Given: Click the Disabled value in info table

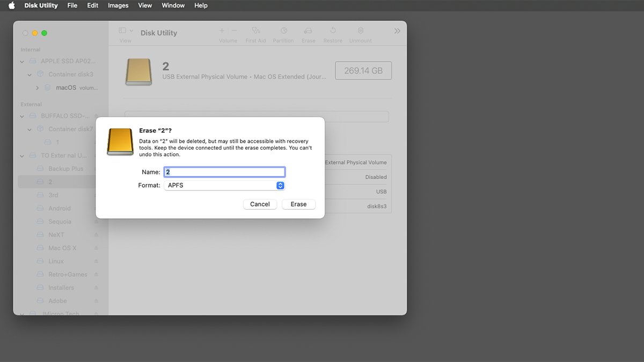Looking at the screenshot, I should 376,177.
